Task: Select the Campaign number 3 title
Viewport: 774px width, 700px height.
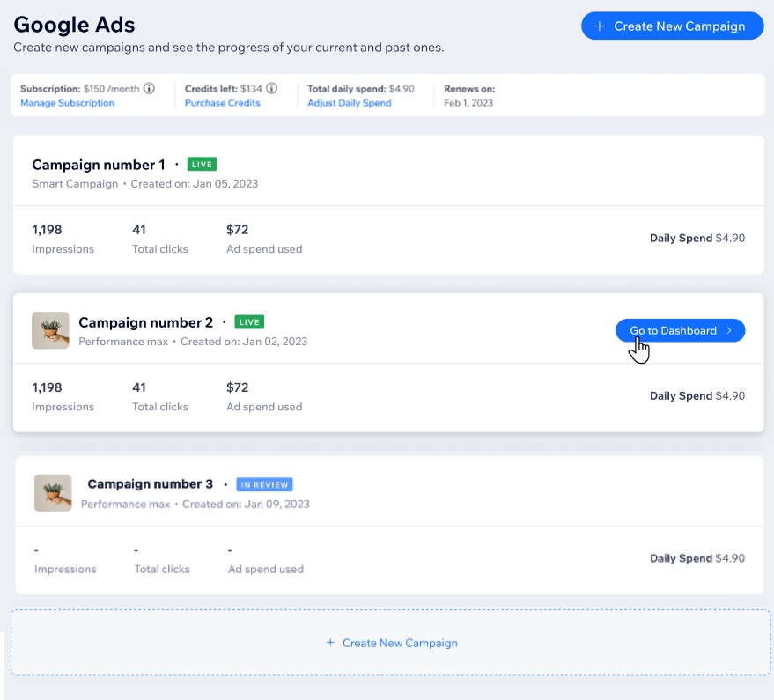Action: click(x=150, y=484)
